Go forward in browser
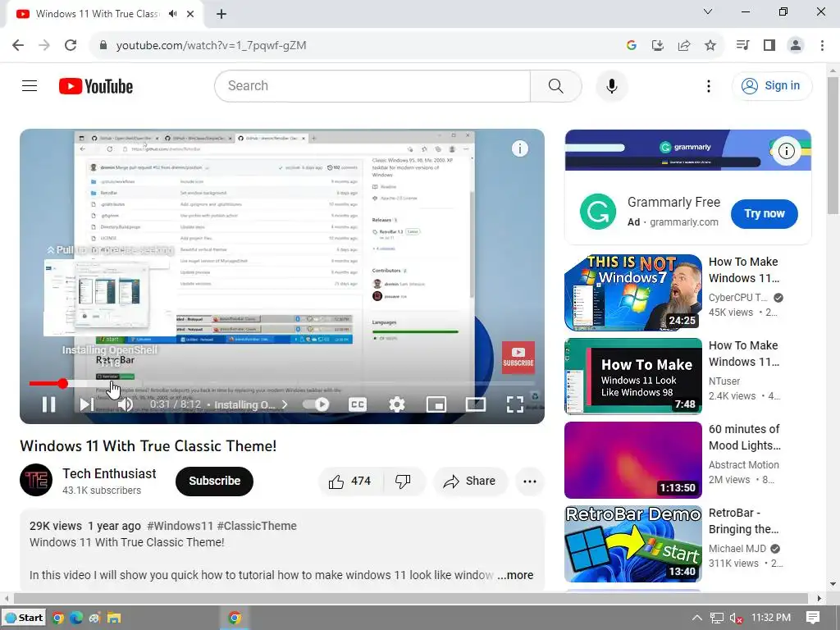The image size is (840, 630). pyautogui.click(x=44, y=45)
